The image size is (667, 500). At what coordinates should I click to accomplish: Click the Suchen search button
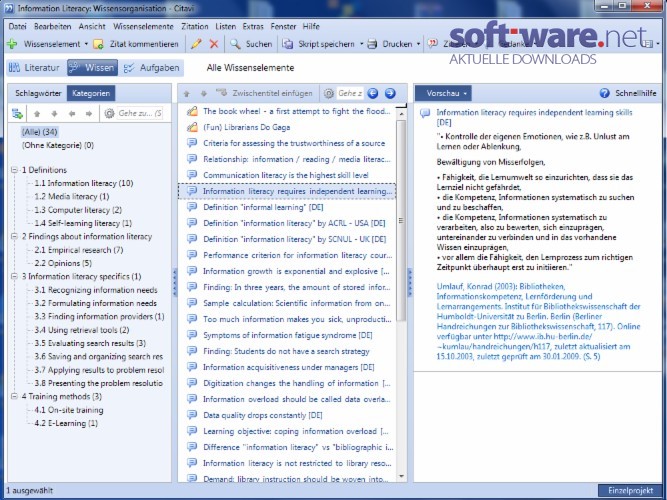tap(251, 44)
